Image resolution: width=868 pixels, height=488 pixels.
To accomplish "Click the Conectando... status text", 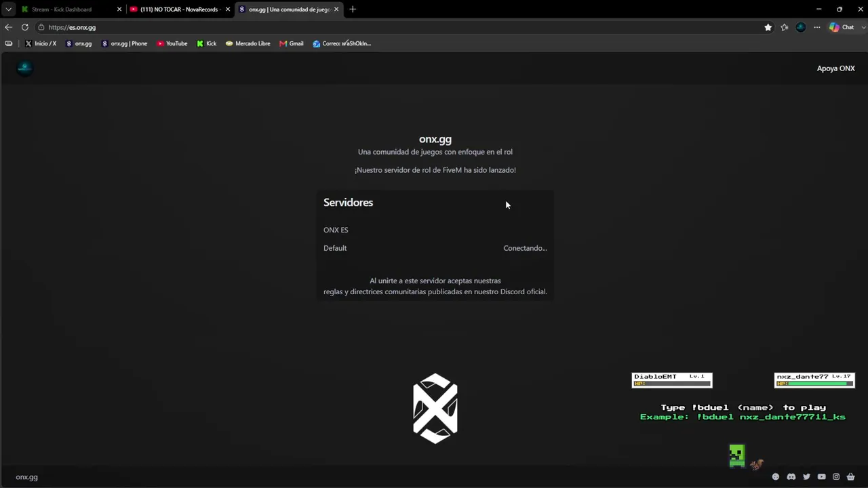I will (x=525, y=248).
